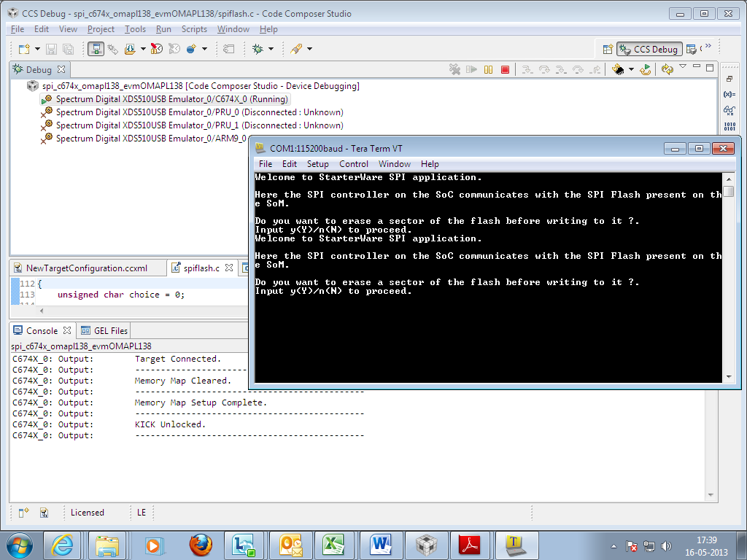Switch to GEL Files tab
This screenshot has height=560, width=747.
[x=104, y=330]
